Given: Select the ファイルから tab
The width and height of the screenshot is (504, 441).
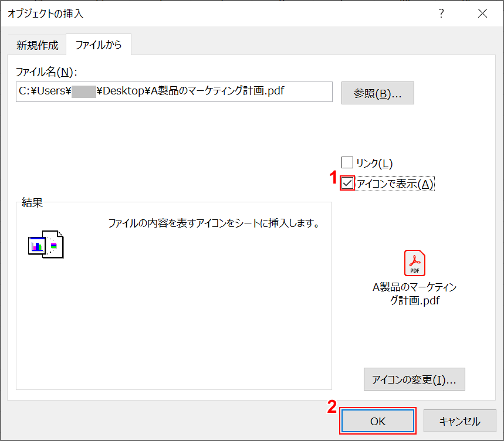Looking at the screenshot, I should [99, 45].
